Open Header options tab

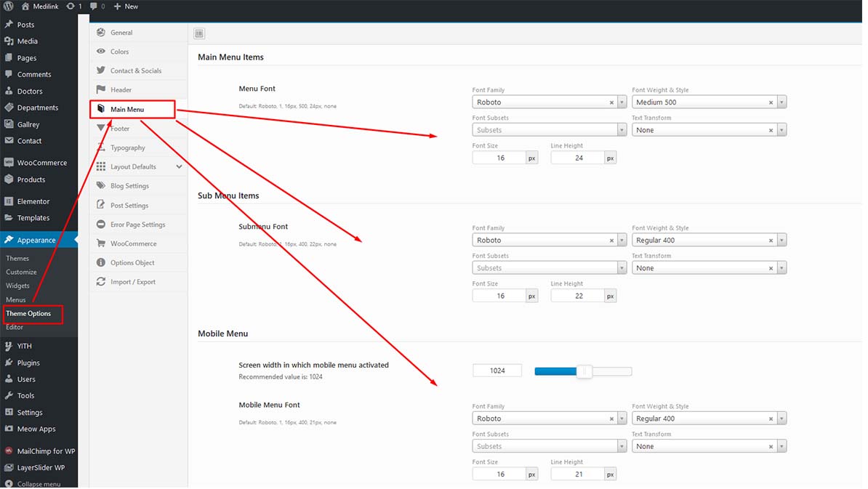click(x=138, y=89)
